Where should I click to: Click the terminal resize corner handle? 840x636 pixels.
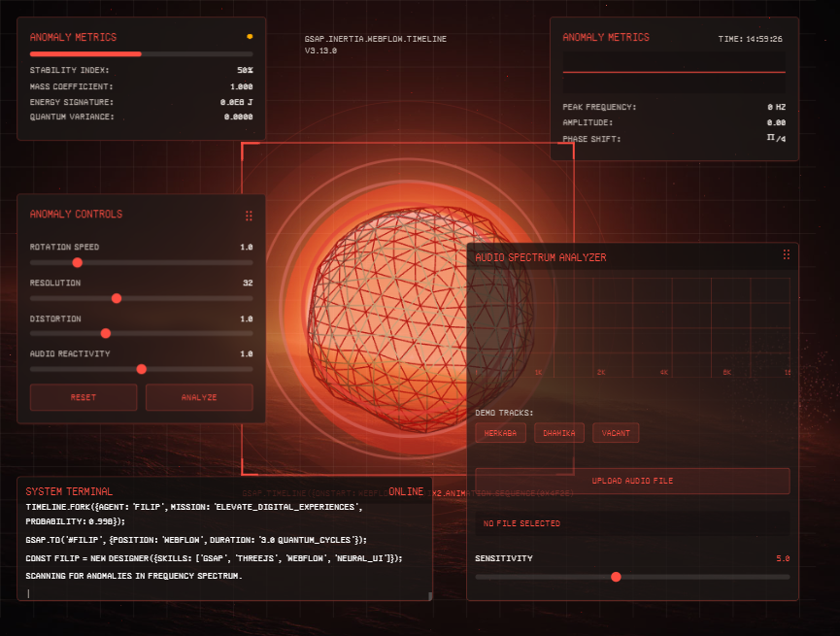click(x=429, y=596)
